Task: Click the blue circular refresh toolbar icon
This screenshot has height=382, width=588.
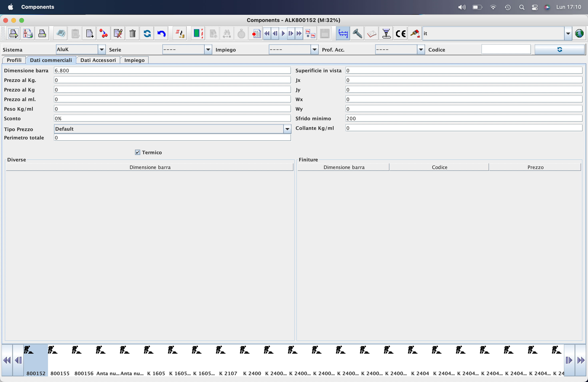Action: (x=147, y=33)
